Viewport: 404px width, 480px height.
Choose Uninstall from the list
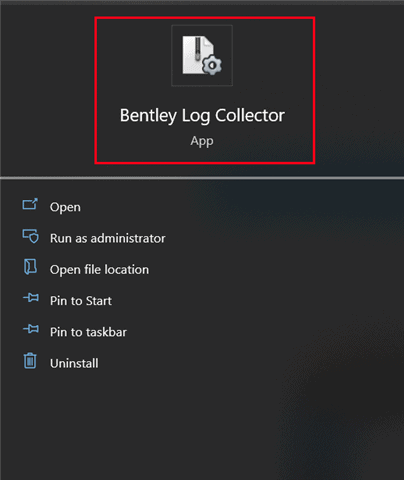pos(74,363)
